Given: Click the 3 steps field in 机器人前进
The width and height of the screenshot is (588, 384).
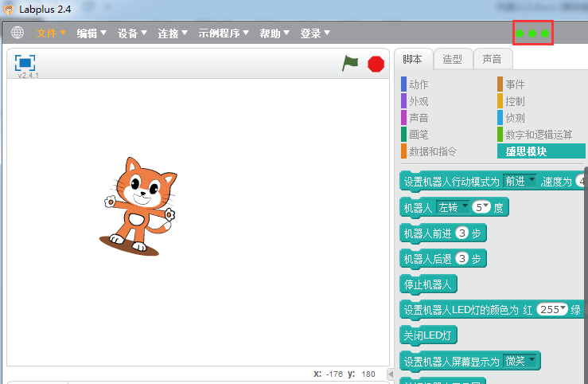Looking at the screenshot, I should point(462,233).
